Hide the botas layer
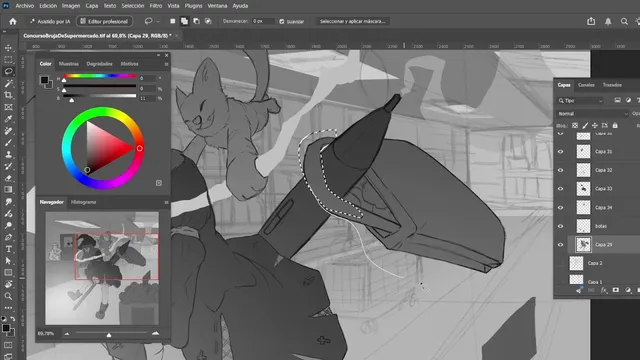Viewport: 640px width, 360px height. tap(560, 226)
